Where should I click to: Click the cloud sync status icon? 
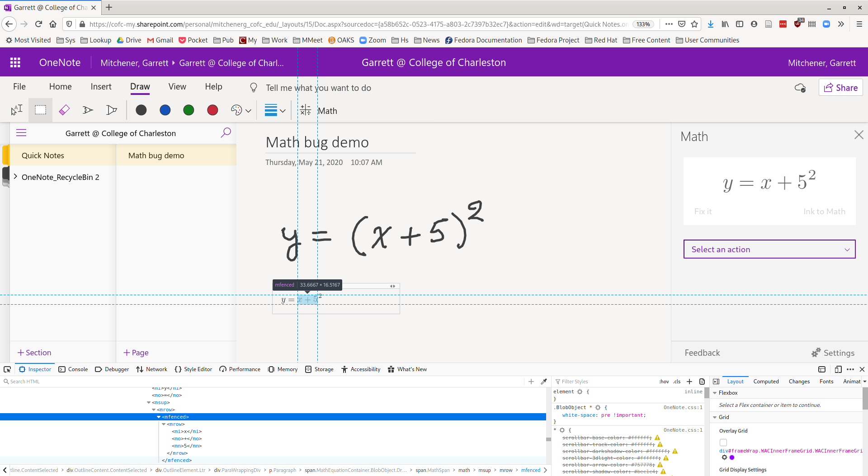click(800, 88)
